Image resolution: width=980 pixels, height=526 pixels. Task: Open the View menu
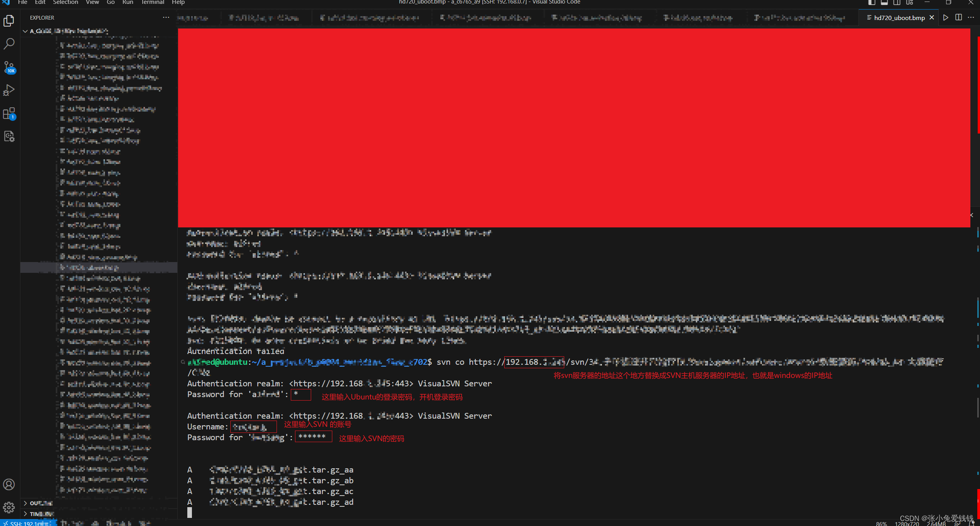(92, 2)
